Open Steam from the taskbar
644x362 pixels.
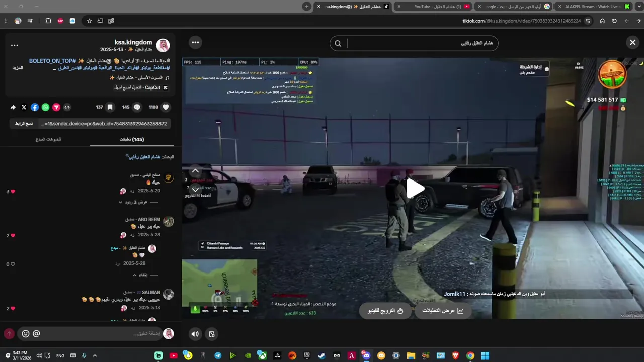[321, 356]
